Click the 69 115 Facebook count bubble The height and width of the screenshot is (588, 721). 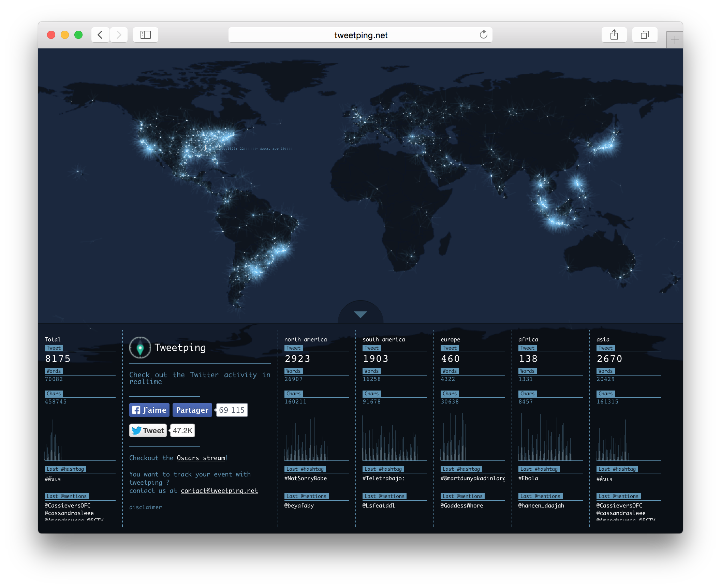232,410
